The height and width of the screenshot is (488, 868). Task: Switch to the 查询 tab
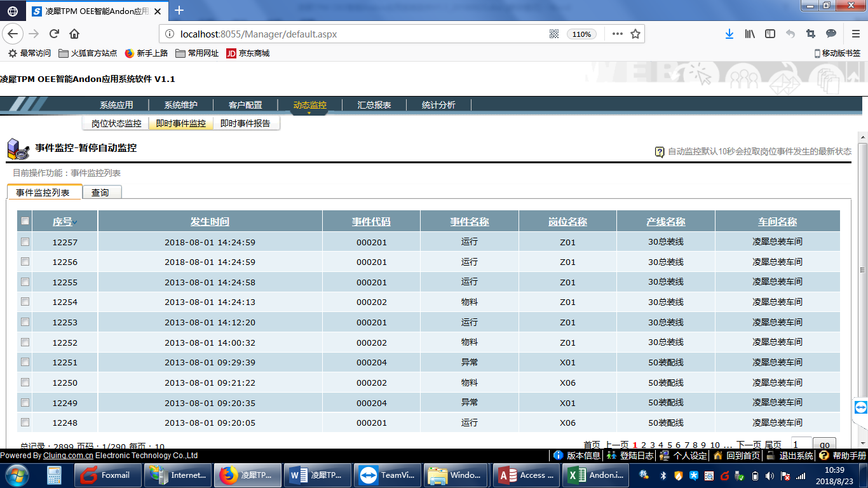pyautogui.click(x=100, y=193)
